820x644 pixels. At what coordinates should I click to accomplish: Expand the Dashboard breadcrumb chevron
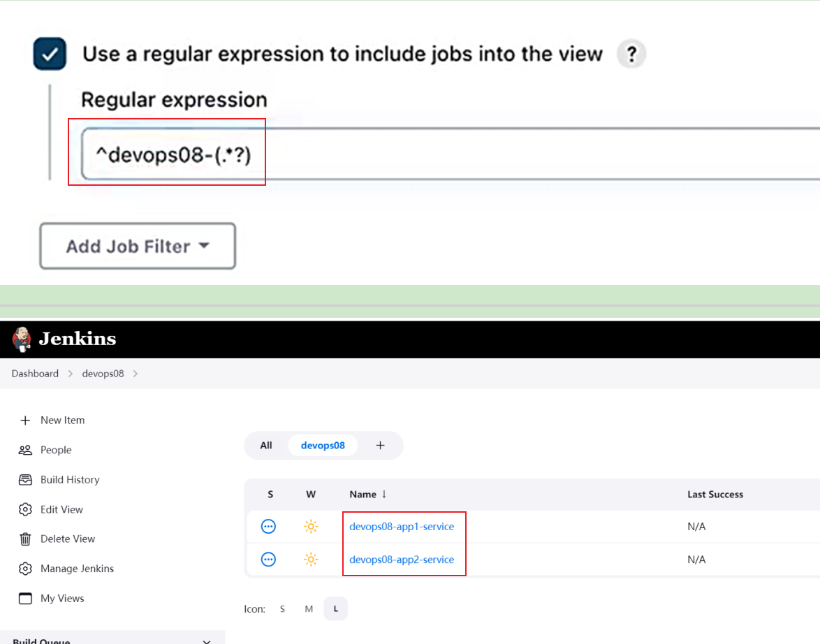click(70, 374)
